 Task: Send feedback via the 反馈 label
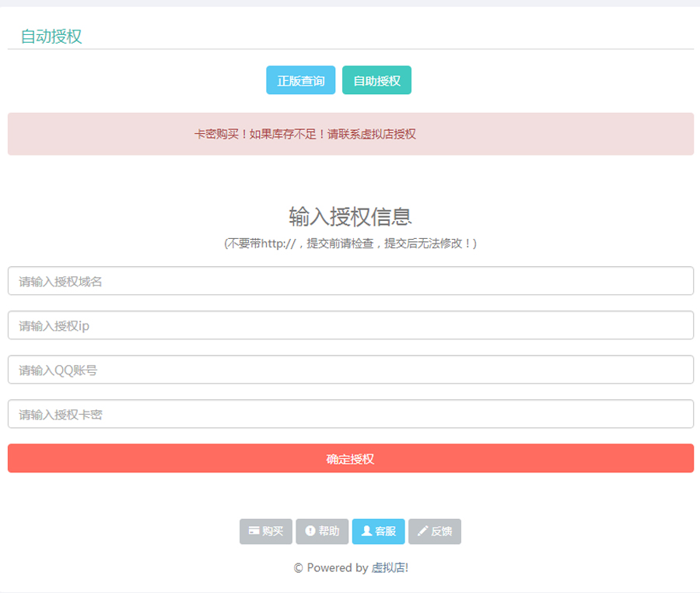pos(442,532)
